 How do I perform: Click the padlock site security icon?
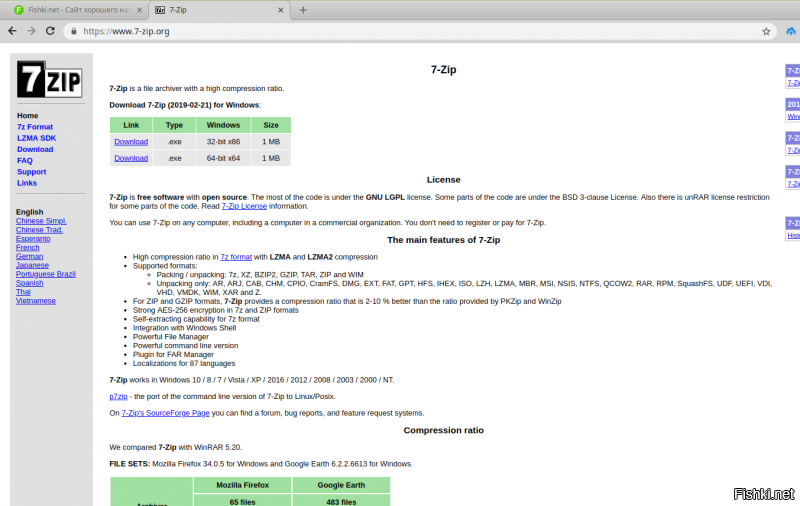75,31
